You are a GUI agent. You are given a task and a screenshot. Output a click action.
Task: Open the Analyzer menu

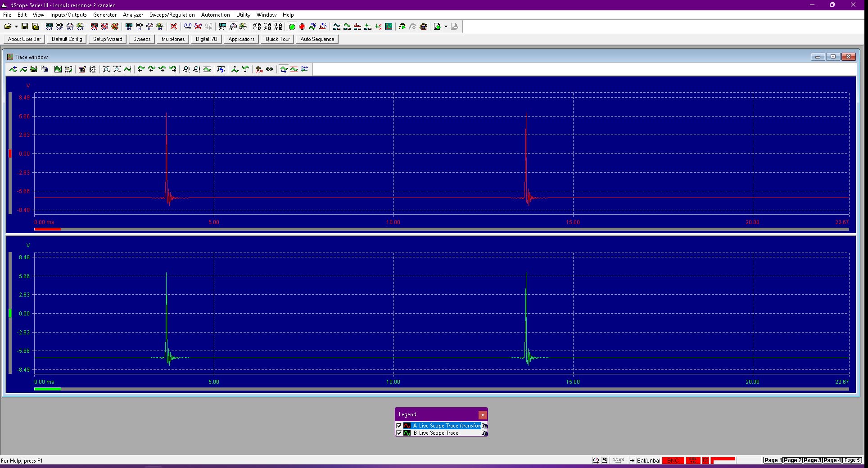pos(133,15)
